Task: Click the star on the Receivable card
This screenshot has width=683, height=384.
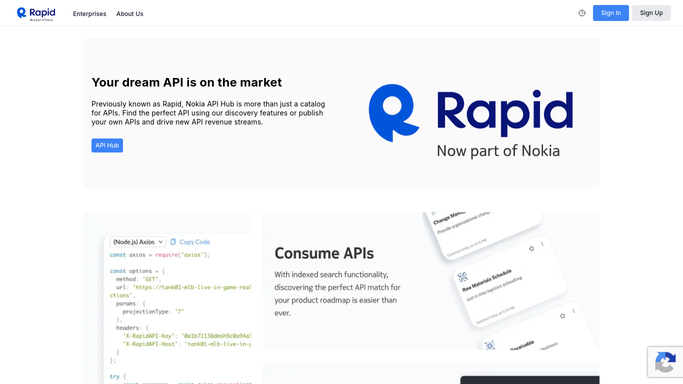Action: tap(562, 316)
